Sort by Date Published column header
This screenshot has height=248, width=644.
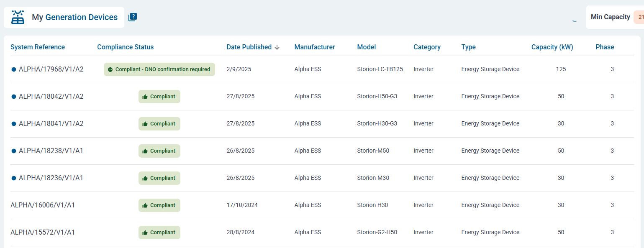coord(249,47)
